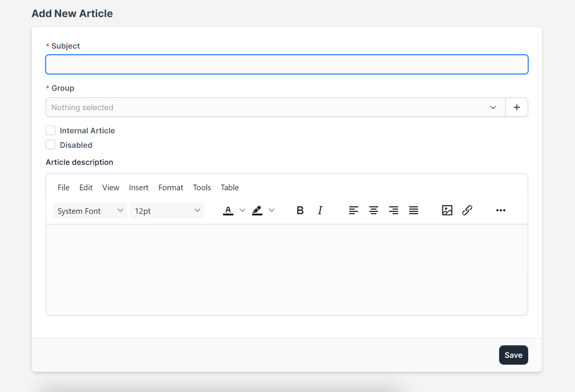Toggle bold formatting in the editor
This screenshot has width=575, height=392.
pyautogui.click(x=300, y=210)
